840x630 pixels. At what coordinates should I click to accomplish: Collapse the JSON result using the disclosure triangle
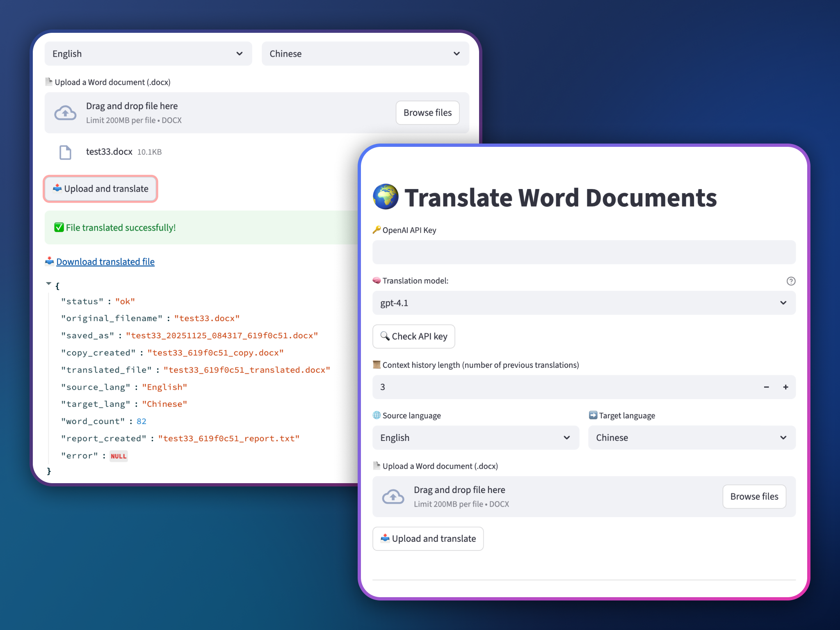(x=48, y=283)
